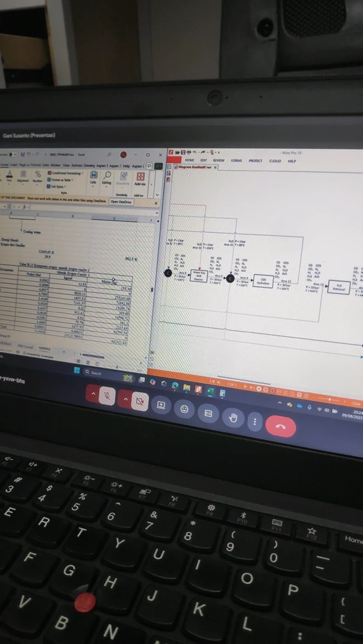Open the Editing group icon in Excel
Viewport: 363px width, 644px height.
(x=106, y=178)
